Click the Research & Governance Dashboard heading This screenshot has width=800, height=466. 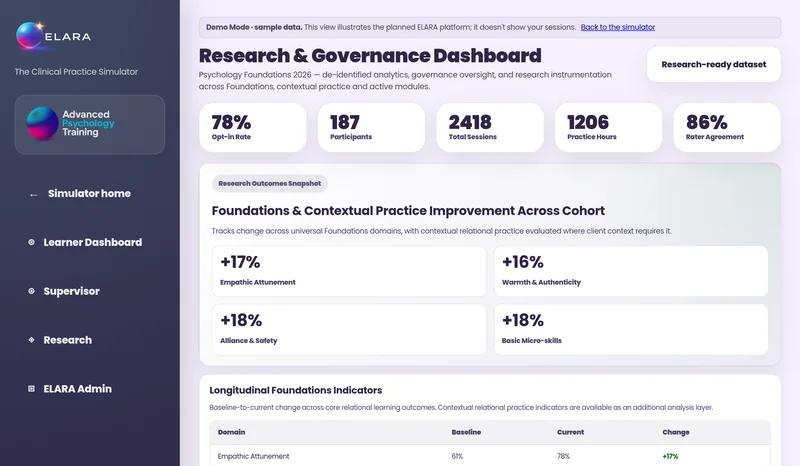point(370,56)
